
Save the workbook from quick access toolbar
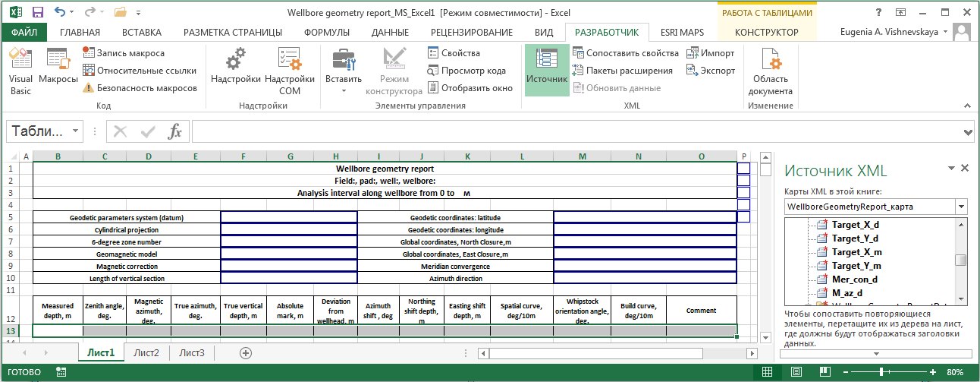(37, 12)
